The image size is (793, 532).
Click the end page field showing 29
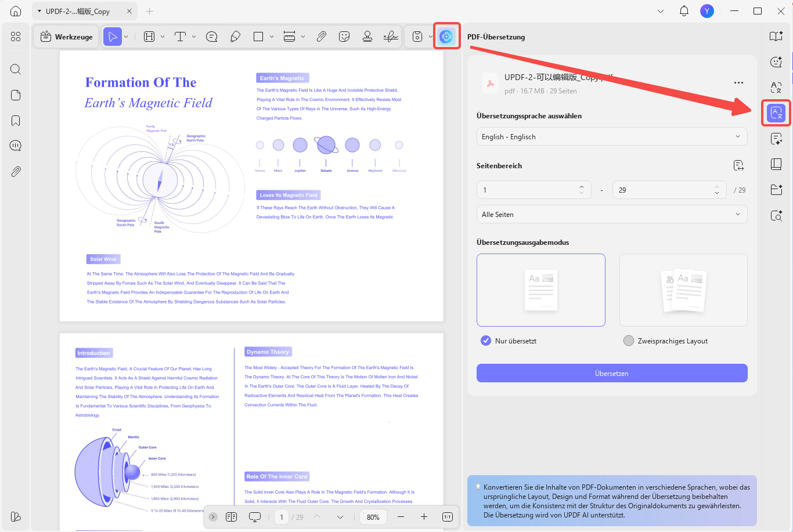click(669, 190)
